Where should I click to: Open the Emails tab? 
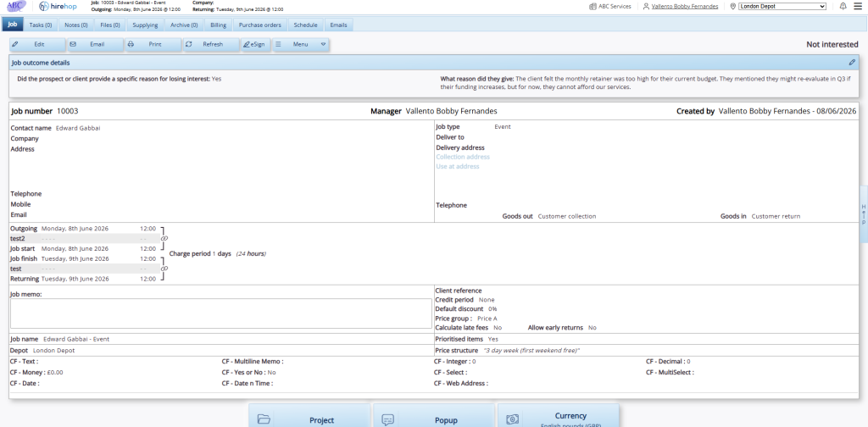[338, 25]
